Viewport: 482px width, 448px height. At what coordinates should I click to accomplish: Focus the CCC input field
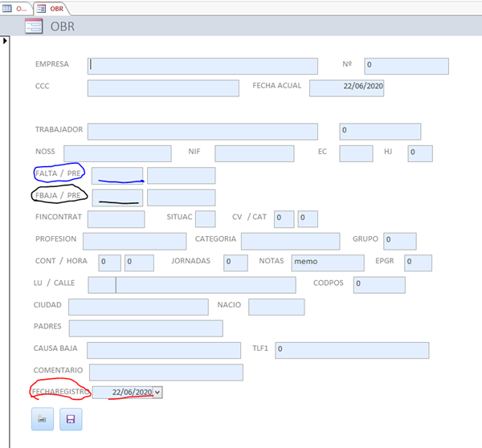click(163, 88)
